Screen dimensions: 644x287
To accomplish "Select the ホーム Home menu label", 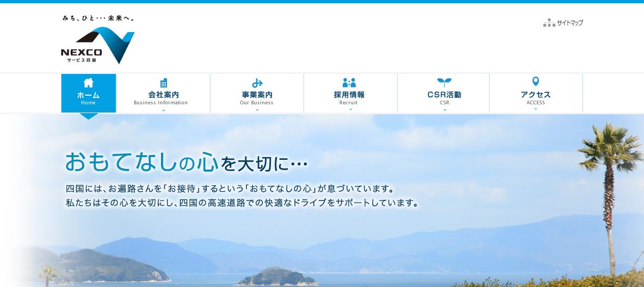I will pyautogui.click(x=88, y=98).
